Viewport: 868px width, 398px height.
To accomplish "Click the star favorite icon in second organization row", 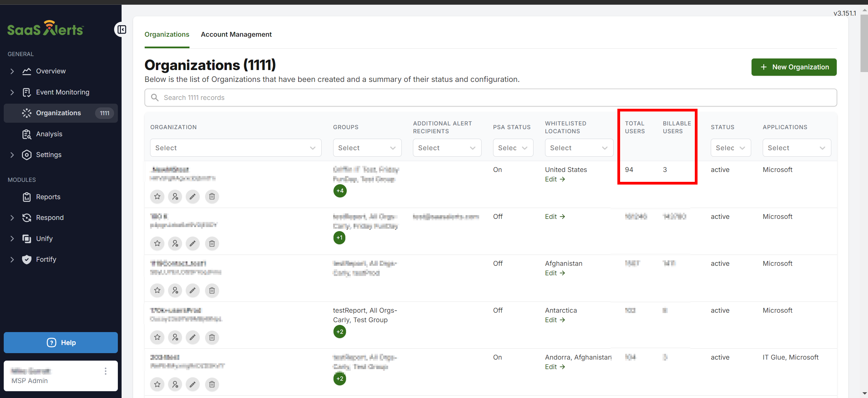I will (157, 243).
